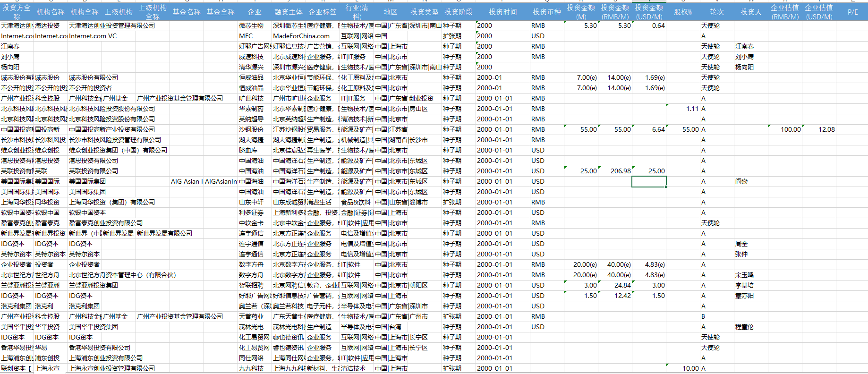Select the 股权% header cell
This screenshot has width=868, height=374.
683,12
